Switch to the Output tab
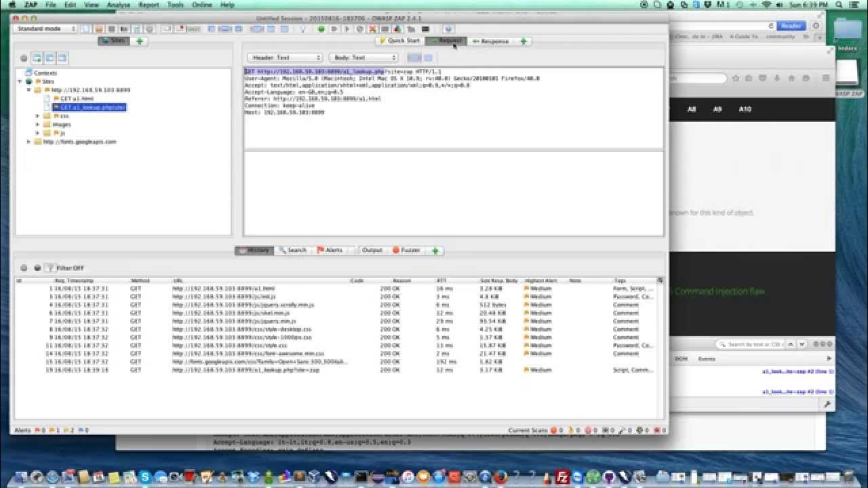 pos(369,250)
